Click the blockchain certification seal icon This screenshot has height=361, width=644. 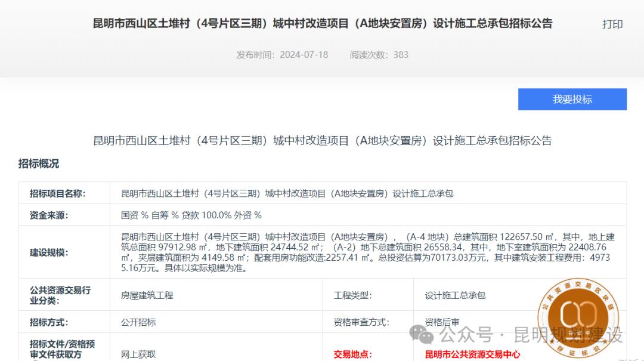point(580,316)
